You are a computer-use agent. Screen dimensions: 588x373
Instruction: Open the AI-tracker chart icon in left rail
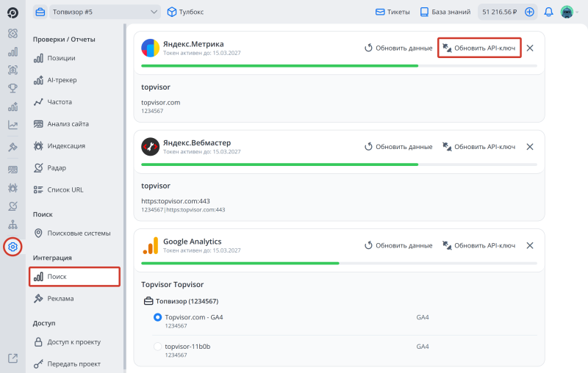[12, 106]
